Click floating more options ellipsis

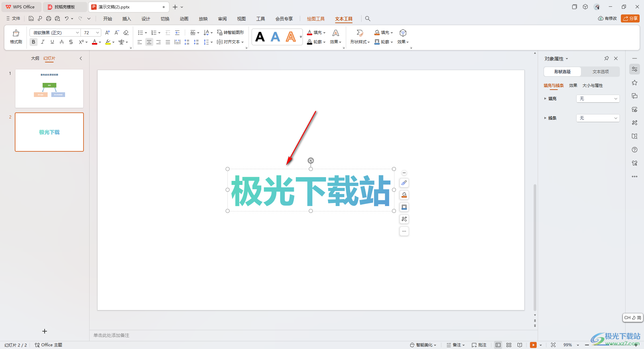pyautogui.click(x=404, y=231)
